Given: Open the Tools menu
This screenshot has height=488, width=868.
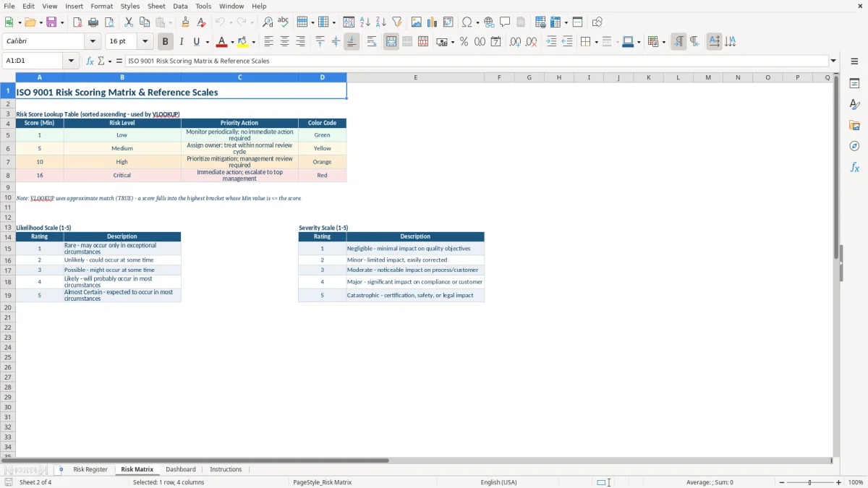Looking at the screenshot, I should [x=203, y=6].
